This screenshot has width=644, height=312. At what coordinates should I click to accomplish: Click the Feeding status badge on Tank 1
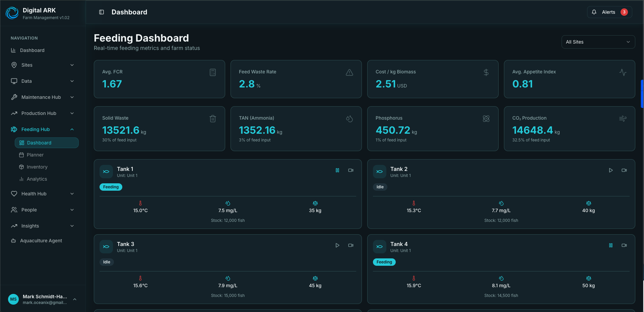[111, 187]
